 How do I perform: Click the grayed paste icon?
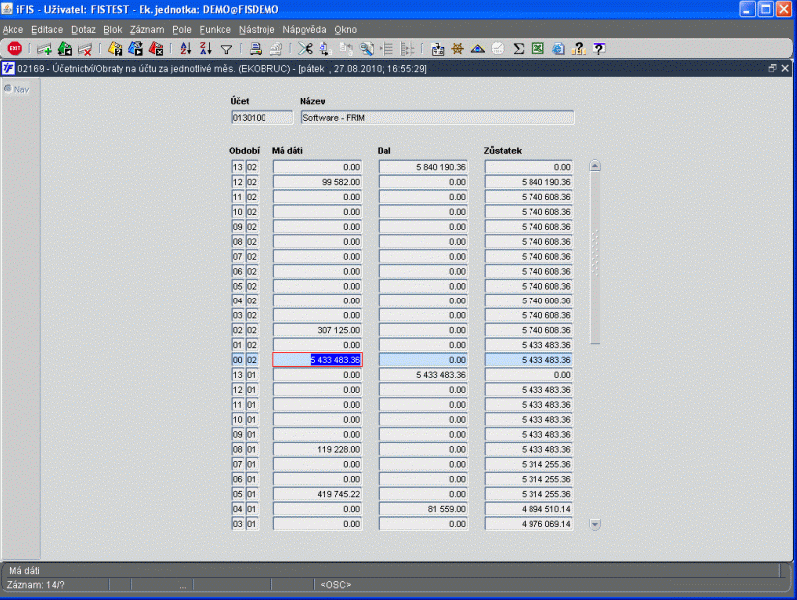click(346, 49)
